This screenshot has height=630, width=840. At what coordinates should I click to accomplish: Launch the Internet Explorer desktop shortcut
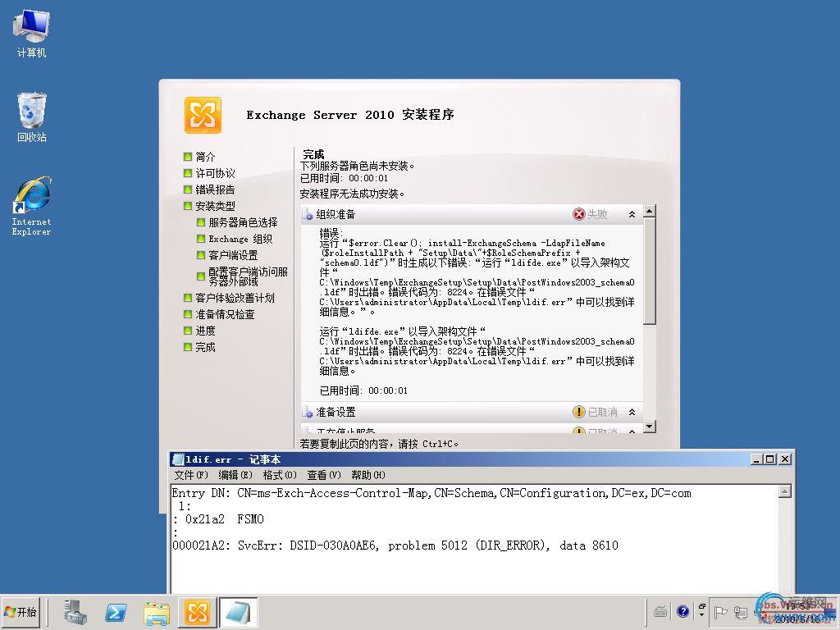(x=32, y=206)
